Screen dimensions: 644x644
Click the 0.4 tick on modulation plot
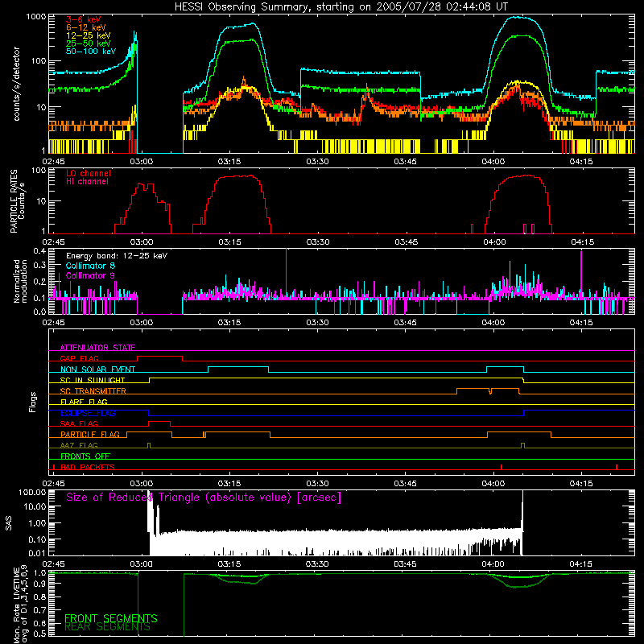click(x=39, y=251)
